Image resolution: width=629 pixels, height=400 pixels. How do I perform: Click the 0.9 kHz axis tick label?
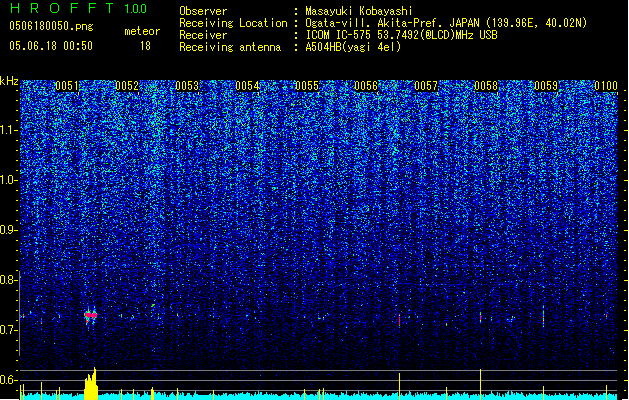[9, 230]
